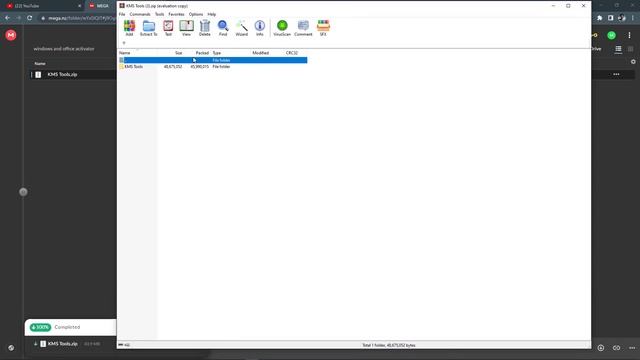Open the File menu in WinRAR
The height and width of the screenshot is (360, 640).
tap(122, 14)
